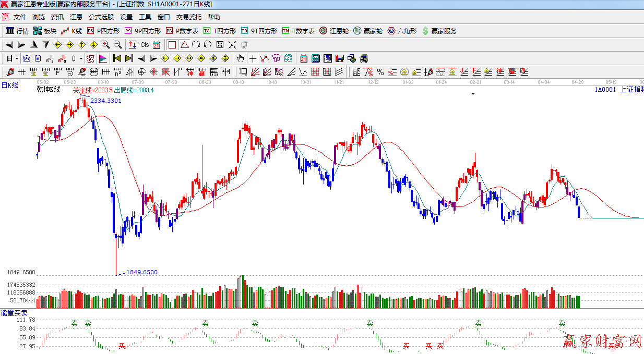Click the black triangle marker above chart
This screenshot has height=354, width=644.
tap(473, 94)
